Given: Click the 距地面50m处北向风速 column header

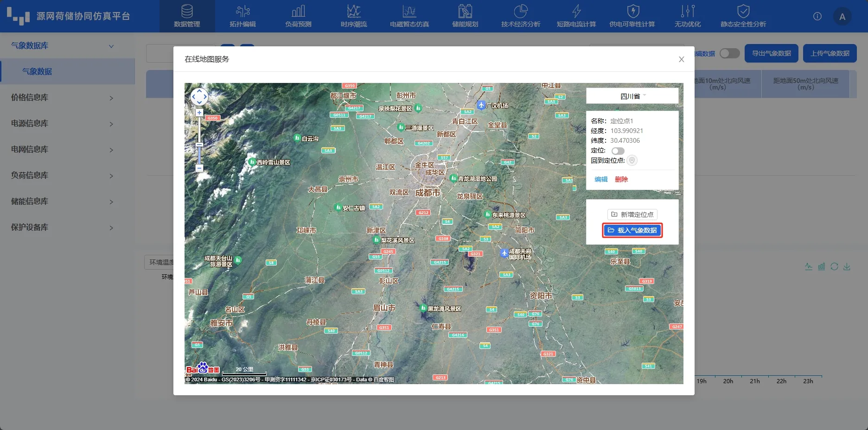Looking at the screenshot, I should [x=805, y=84].
